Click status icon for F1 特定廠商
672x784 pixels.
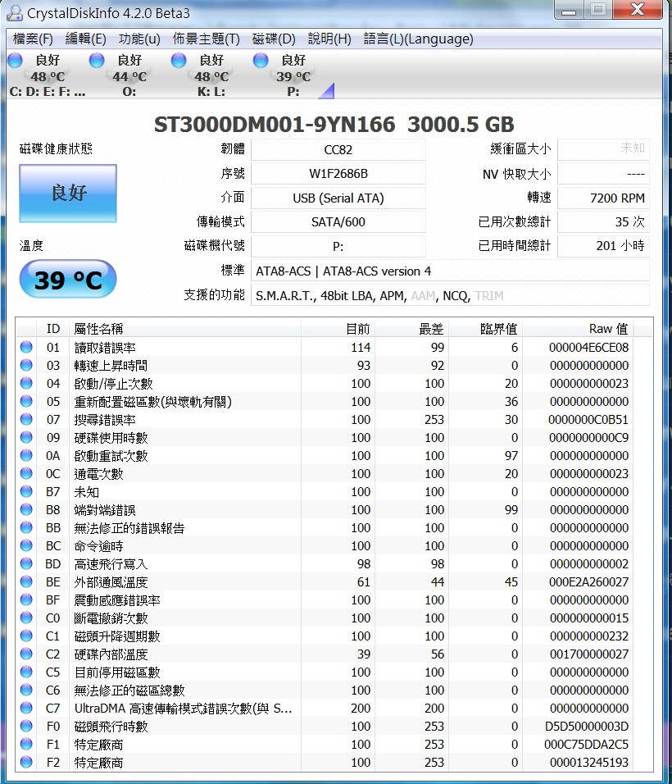tap(26, 744)
